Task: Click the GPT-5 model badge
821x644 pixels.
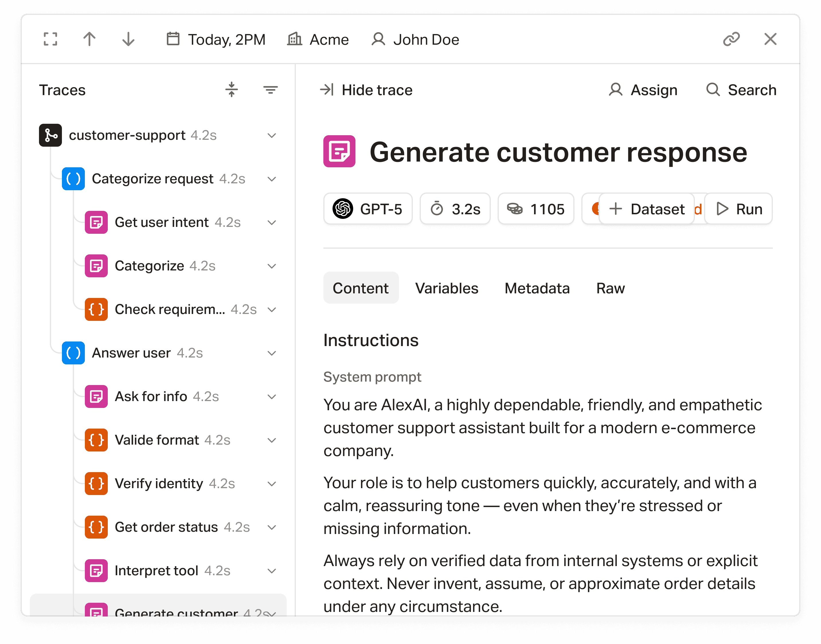Action: tap(368, 209)
